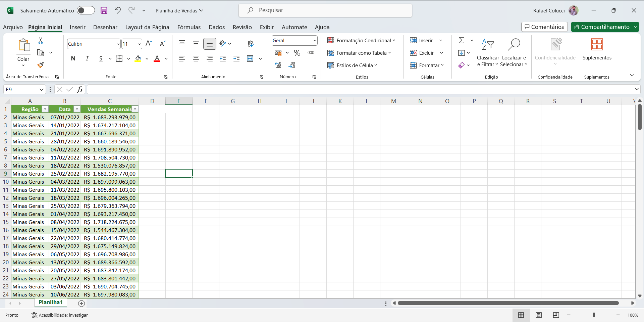Screen dimensions: 644x322
Task: Switch to Page Layout view icon
Action: (539, 315)
